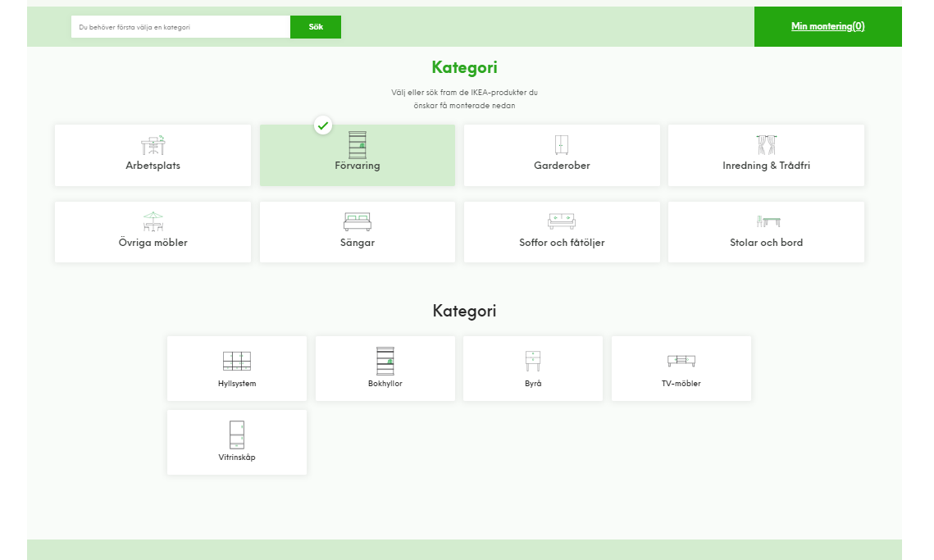Toggle the green checkmark on Förvaring
The image size is (934, 560).
(x=323, y=125)
